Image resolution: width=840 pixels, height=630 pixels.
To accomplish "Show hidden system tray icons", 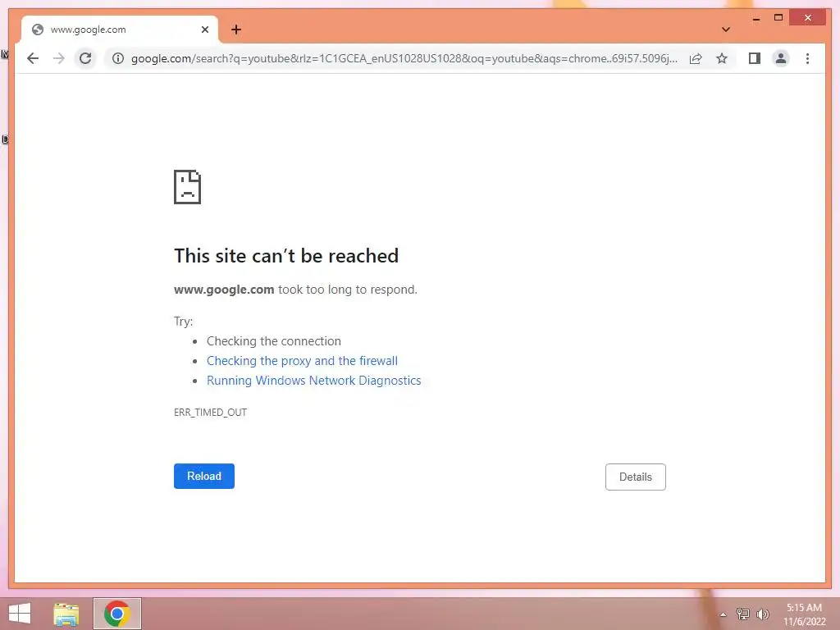I will point(723,614).
